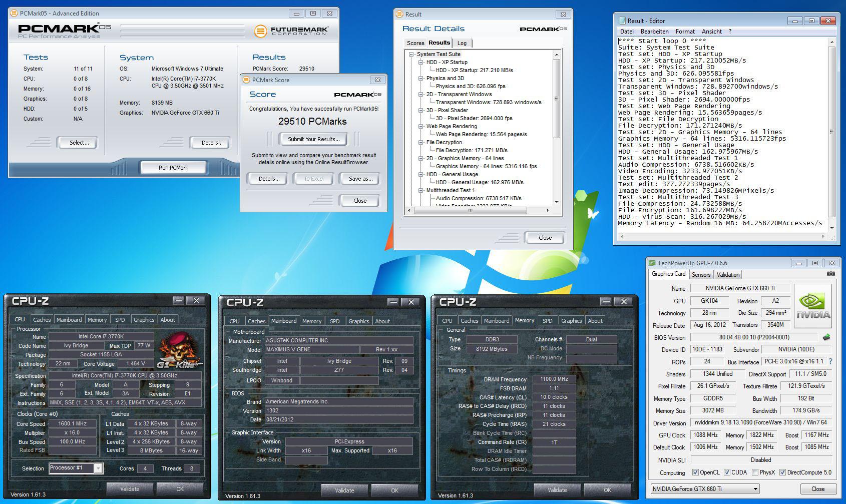Click Close in PCMark Score dialog

click(360, 201)
